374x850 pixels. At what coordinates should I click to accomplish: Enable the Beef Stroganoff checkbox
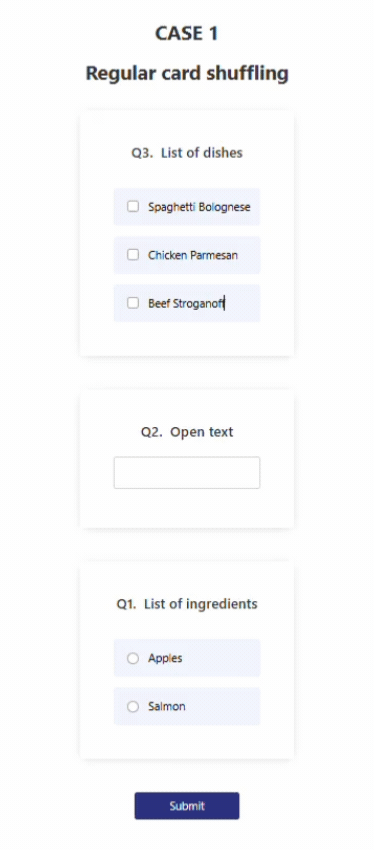click(x=133, y=303)
